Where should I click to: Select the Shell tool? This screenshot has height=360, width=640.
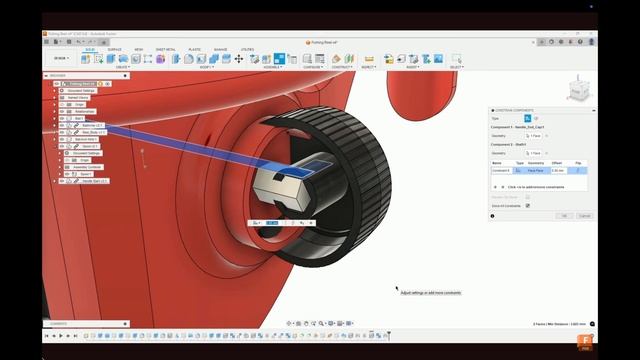(x=201, y=59)
